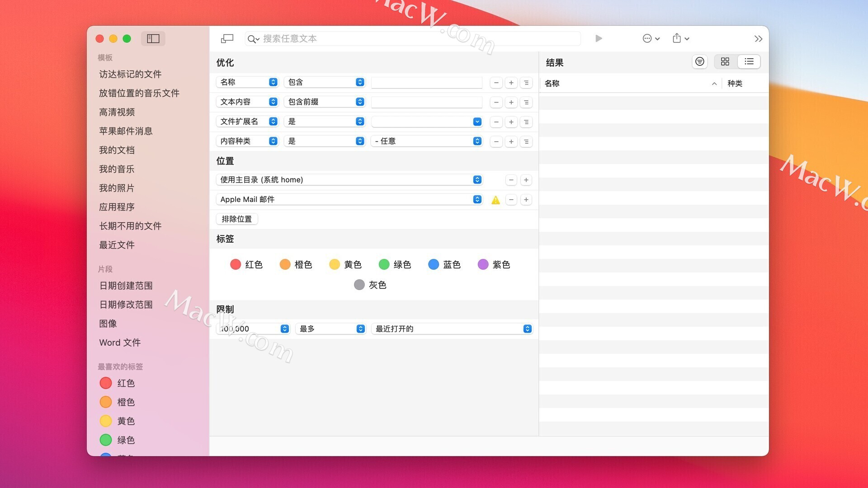Expand the file extension value combo box
The height and width of the screenshot is (488, 868).
click(x=477, y=122)
